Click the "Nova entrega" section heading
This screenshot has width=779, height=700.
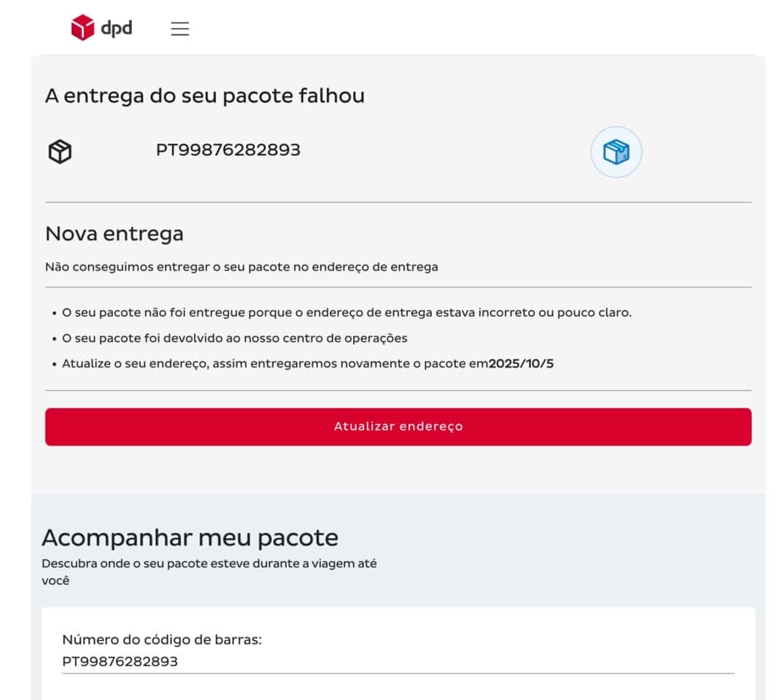point(115,233)
